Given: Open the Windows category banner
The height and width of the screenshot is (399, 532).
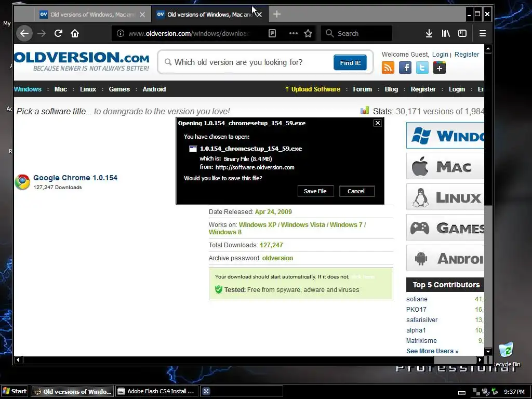Looking at the screenshot, I should coord(445,136).
